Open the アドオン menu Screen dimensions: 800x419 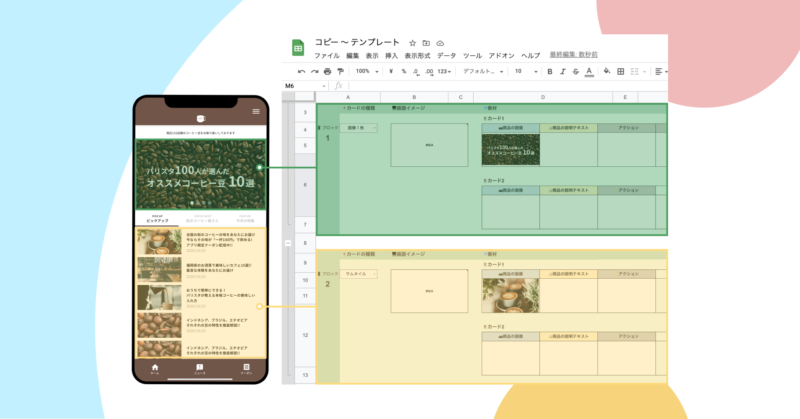pyautogui.click(x=501, y=56)
